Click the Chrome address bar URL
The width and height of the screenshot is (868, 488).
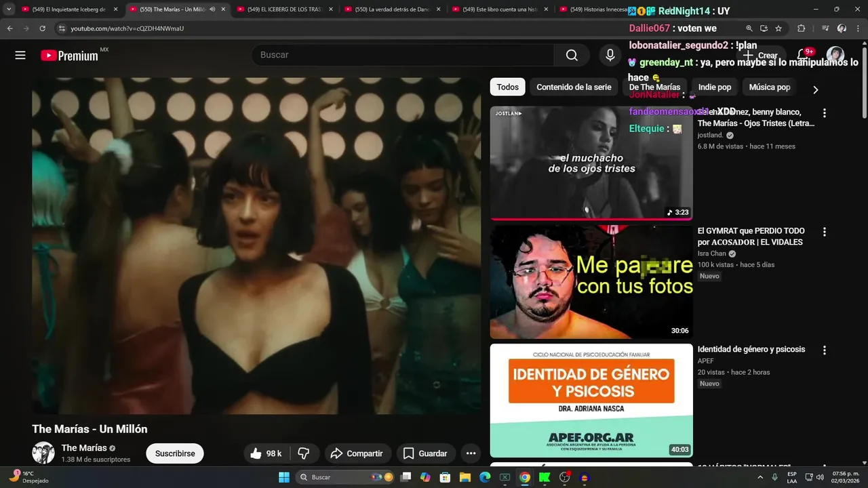[x=127, y=28]
